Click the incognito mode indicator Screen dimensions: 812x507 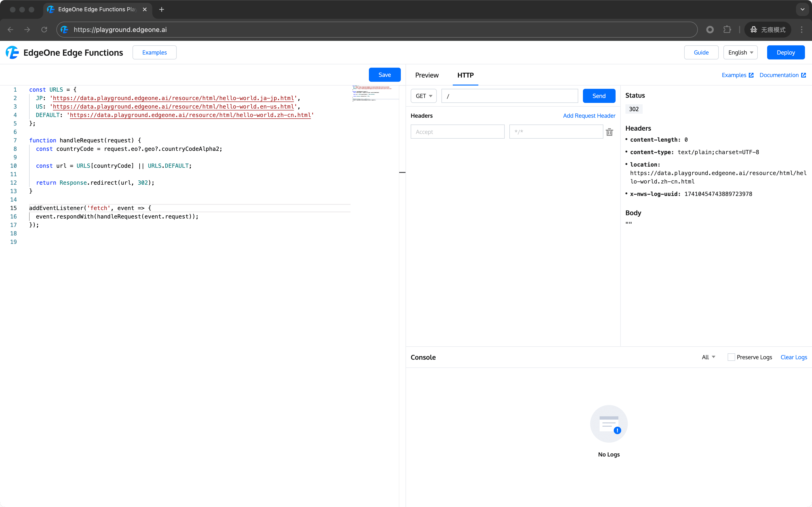coord(768,30)
